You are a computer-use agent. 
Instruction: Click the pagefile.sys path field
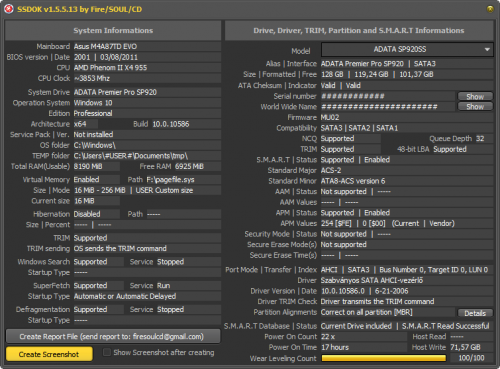[x=183, y=180]
